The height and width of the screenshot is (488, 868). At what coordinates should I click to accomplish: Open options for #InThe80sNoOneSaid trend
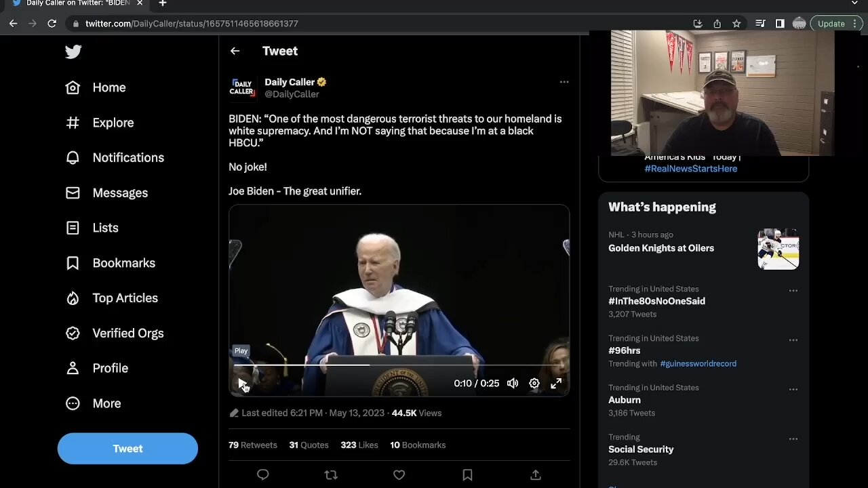(793, 291)
